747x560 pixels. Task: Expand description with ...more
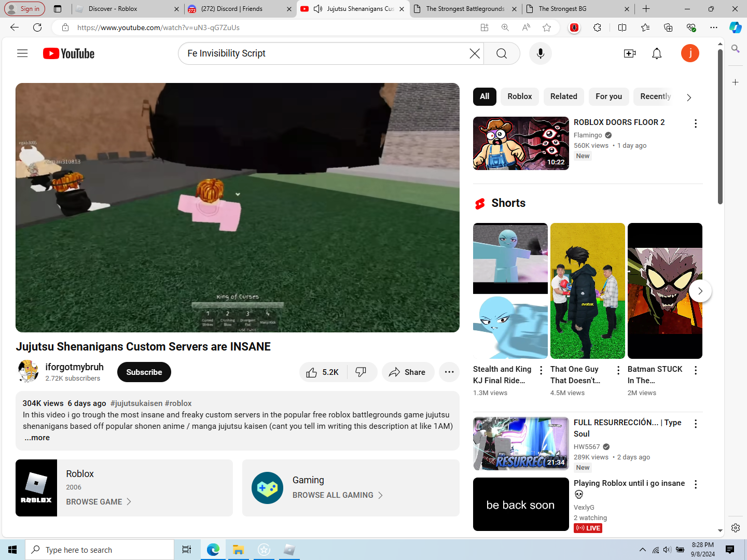pos(37,438)
